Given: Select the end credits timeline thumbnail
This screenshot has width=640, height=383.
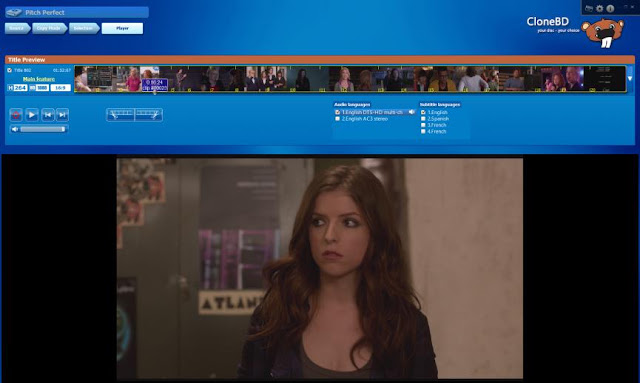Looking at the screenshot, I should click(604, 79).
